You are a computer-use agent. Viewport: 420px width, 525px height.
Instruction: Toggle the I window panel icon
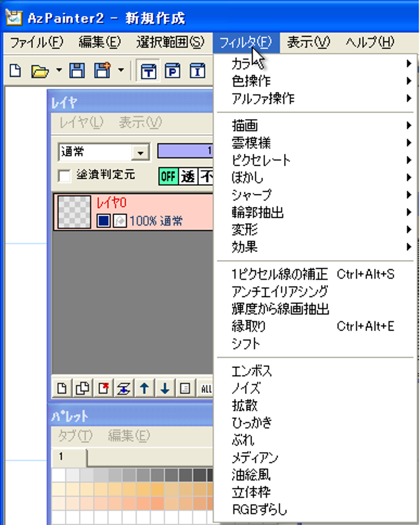197,70
